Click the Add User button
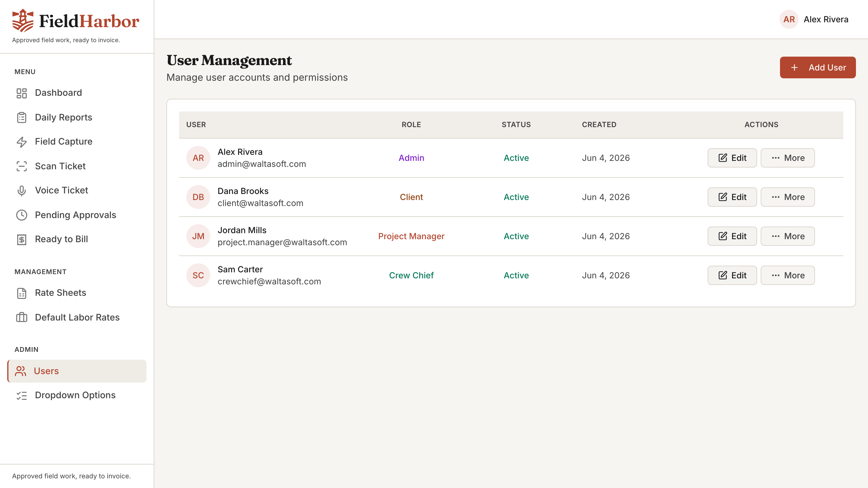This screenshot has width=868, height=488. click(x=817, y=68)
